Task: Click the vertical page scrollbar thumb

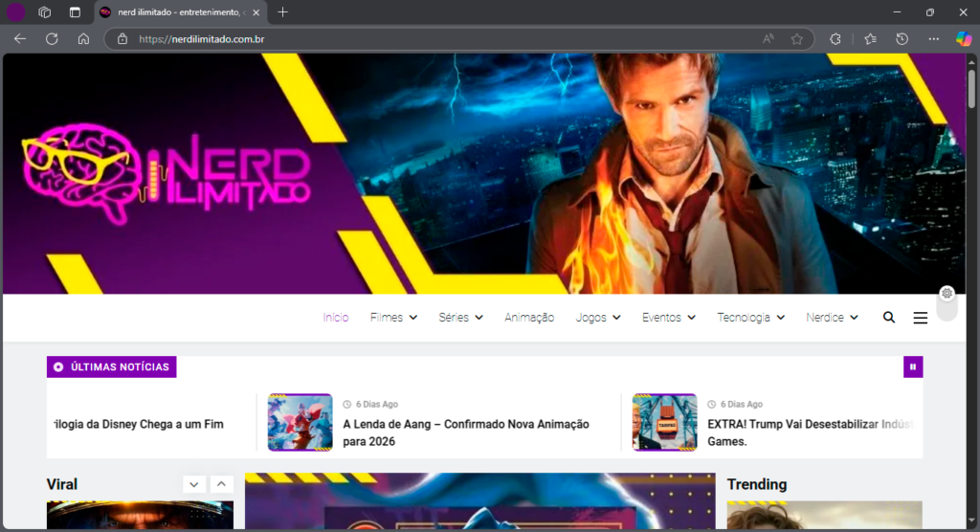Action: pos(972,88)
